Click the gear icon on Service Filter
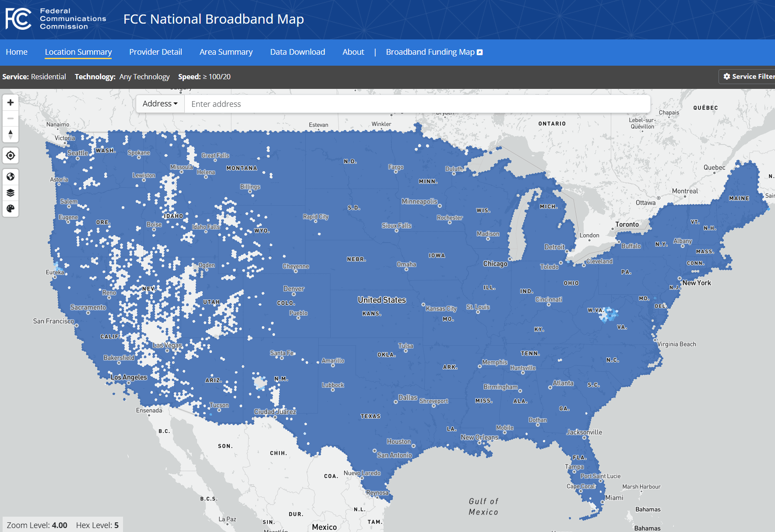 coord(727,77)
